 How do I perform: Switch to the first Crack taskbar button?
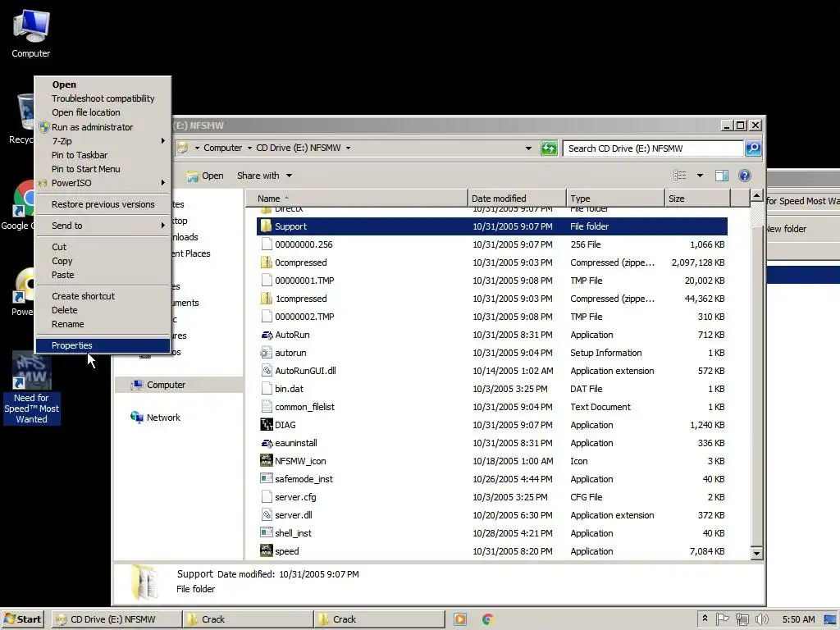(248, 619)
